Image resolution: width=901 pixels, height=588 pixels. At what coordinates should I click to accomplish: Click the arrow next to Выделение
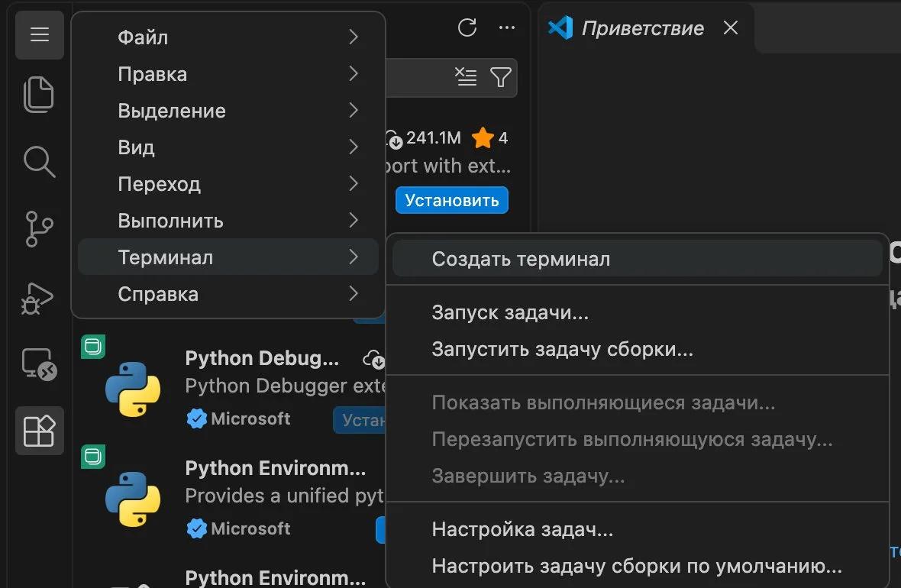coord(354,111)
